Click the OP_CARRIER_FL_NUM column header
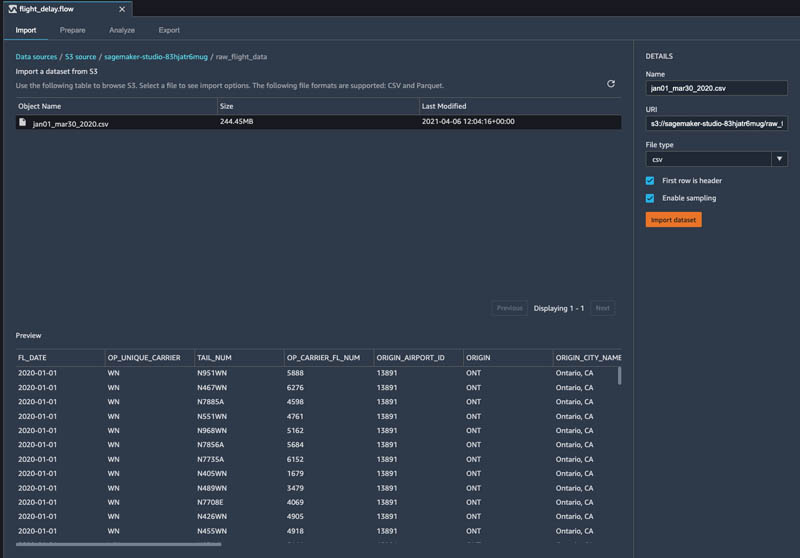 [x=323, y=358]
